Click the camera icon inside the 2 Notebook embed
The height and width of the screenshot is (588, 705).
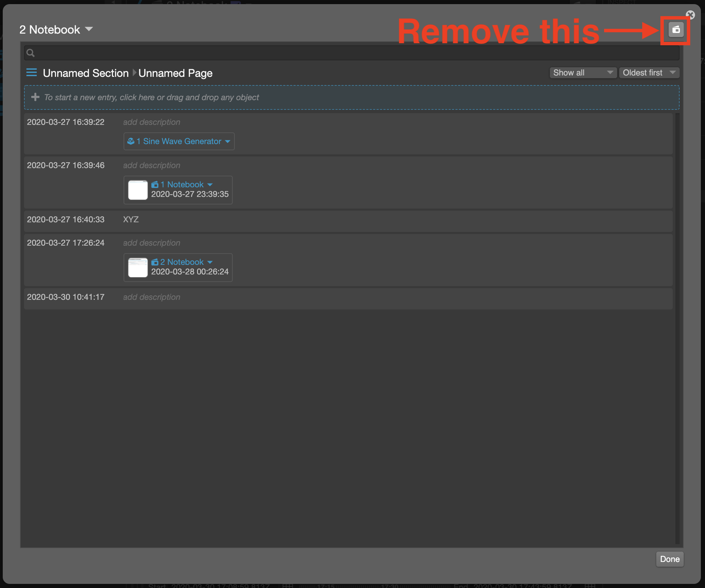tap(155, 262)
